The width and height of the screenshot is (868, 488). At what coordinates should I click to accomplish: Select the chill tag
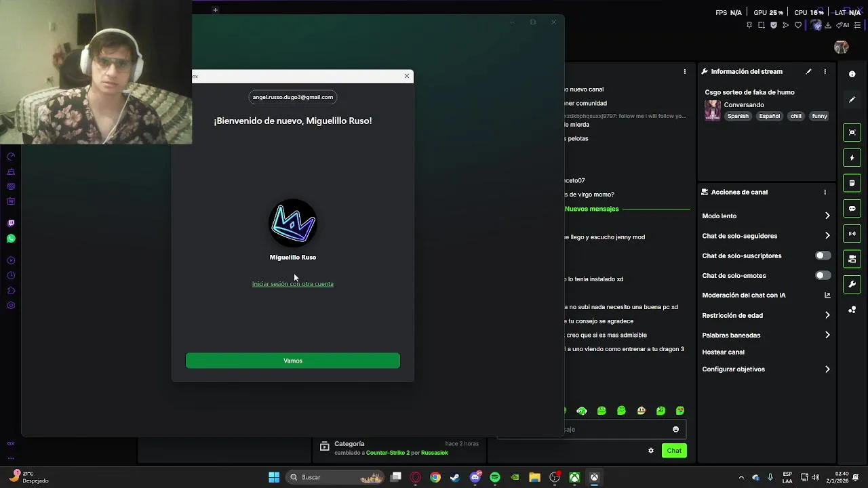tap(795, 116)
